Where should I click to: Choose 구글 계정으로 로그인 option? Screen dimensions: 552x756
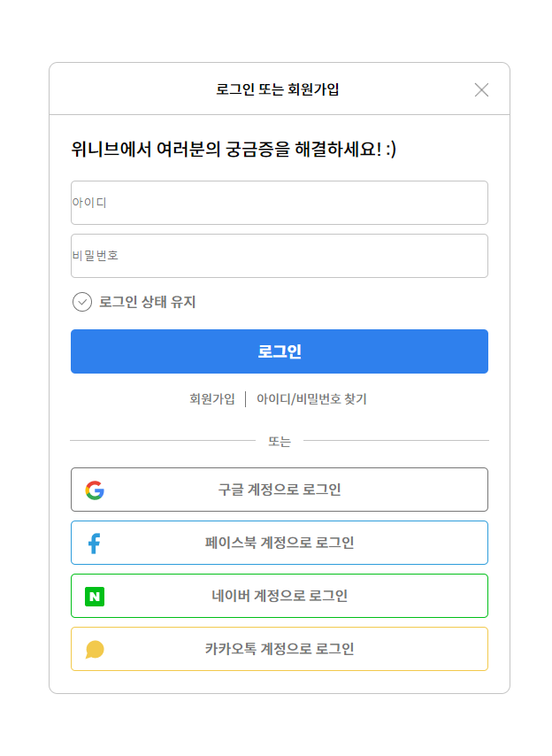[x=280, y=490]
